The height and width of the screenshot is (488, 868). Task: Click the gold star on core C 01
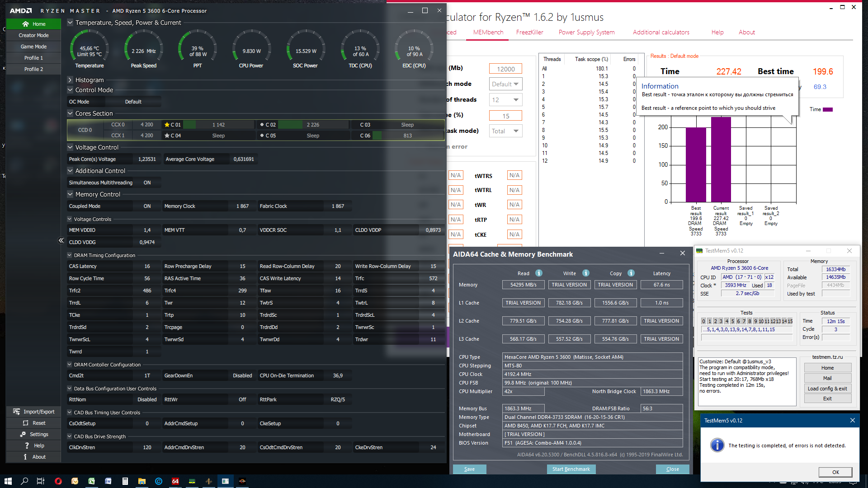click(167, 125)
